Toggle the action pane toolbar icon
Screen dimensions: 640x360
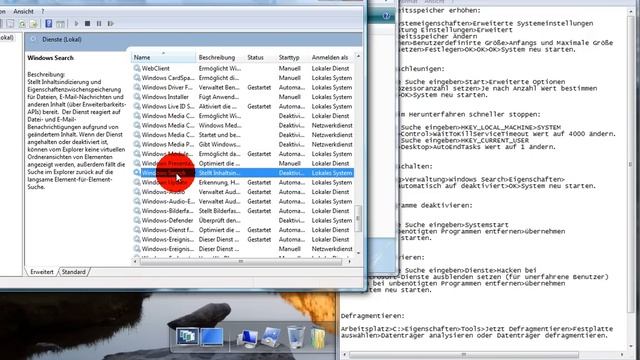click(60, 24)
